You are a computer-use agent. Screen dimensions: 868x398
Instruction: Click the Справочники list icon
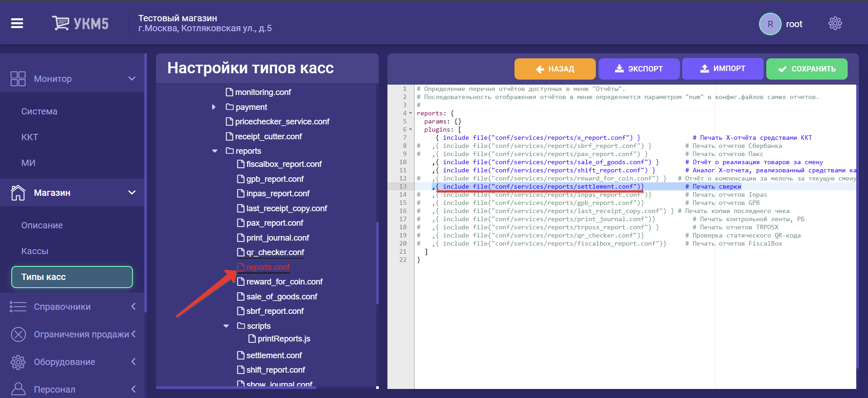18,307
